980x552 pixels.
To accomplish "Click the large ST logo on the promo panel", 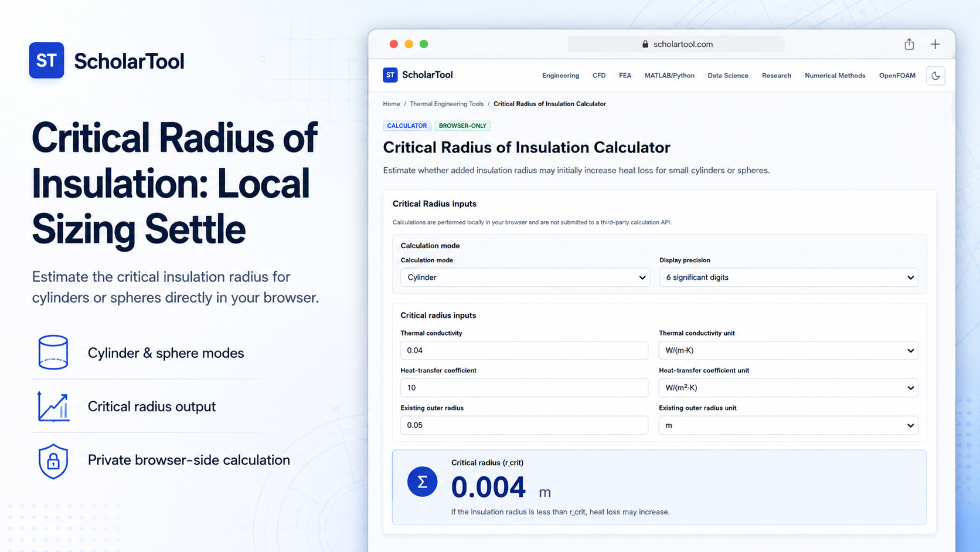I will click(46, 60).
